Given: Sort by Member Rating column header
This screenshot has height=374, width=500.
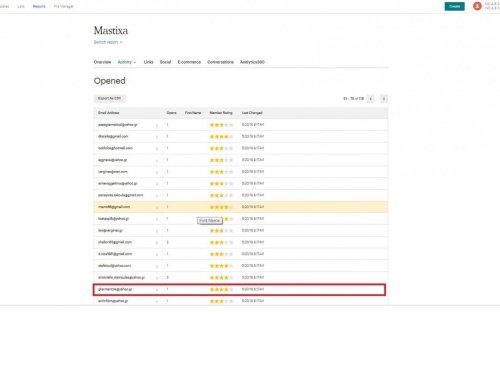Looking at the screenshot, I should pos(221,113).
